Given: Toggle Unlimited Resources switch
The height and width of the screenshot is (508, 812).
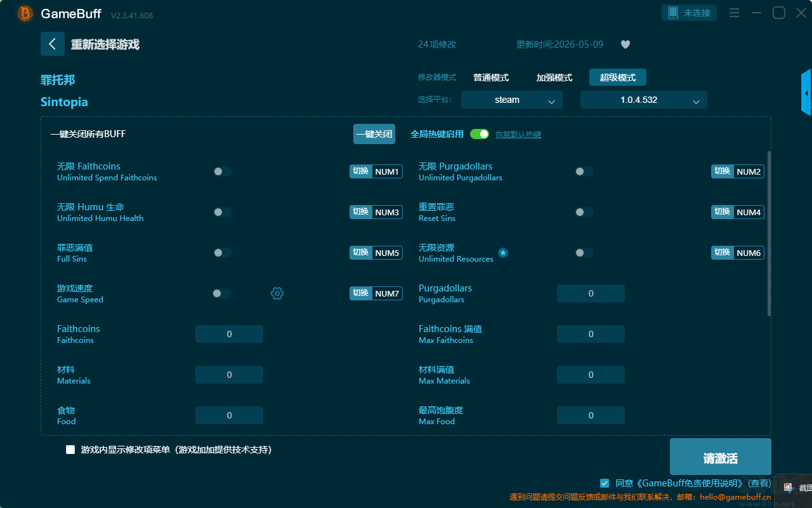Looking at the screenshot, I should tap(584, 253).
